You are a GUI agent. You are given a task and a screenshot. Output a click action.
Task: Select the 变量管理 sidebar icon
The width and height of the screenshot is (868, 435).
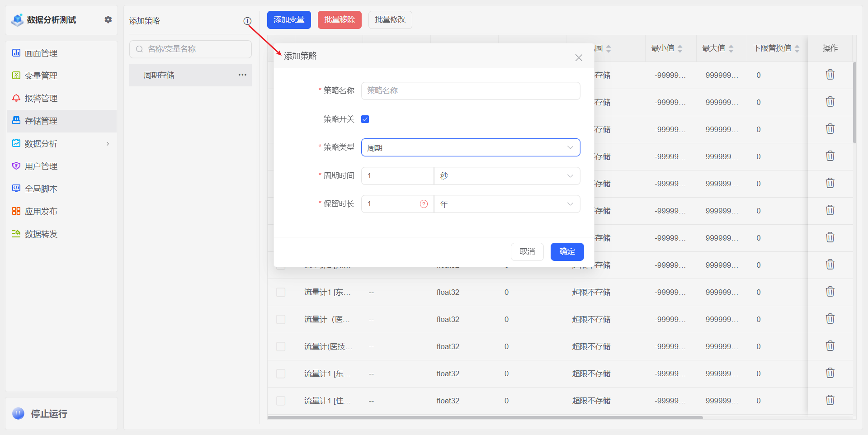tap(16, 76)
